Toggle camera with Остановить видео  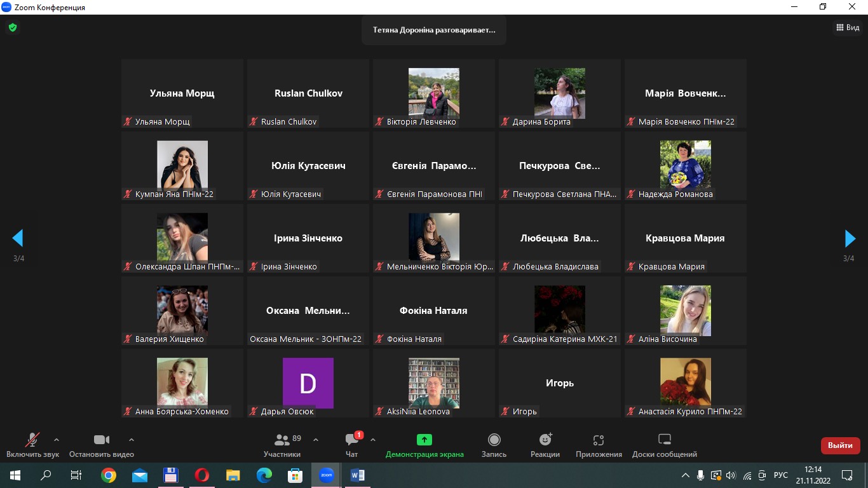pos(102,445)
